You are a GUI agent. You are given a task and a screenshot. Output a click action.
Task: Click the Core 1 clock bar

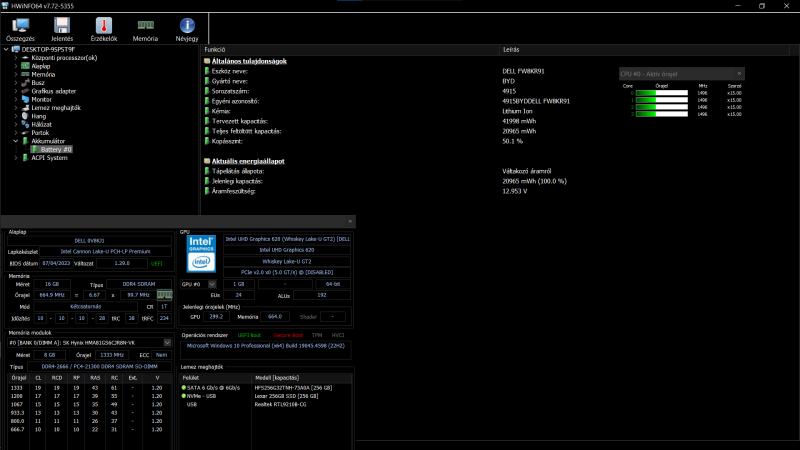point(661,100)
